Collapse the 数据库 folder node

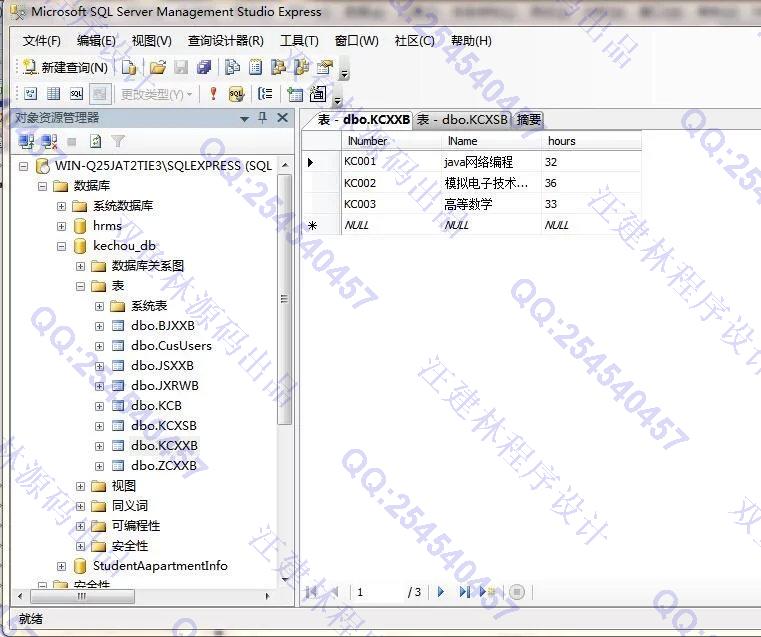(x=42, y=186)
